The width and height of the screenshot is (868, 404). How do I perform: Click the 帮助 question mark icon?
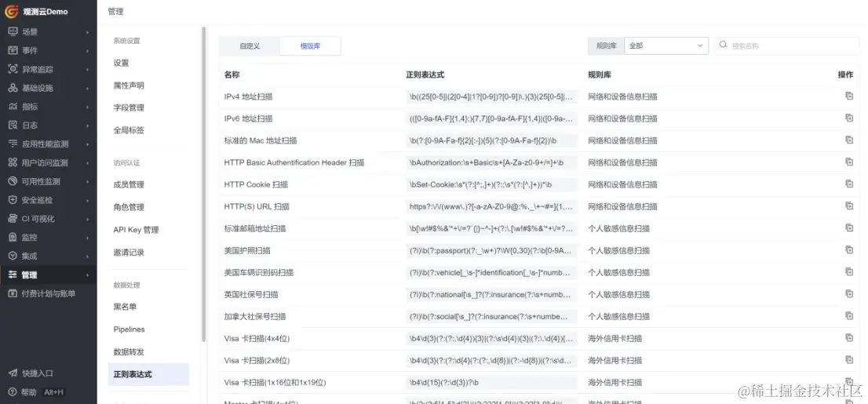[x=13, y=391]
